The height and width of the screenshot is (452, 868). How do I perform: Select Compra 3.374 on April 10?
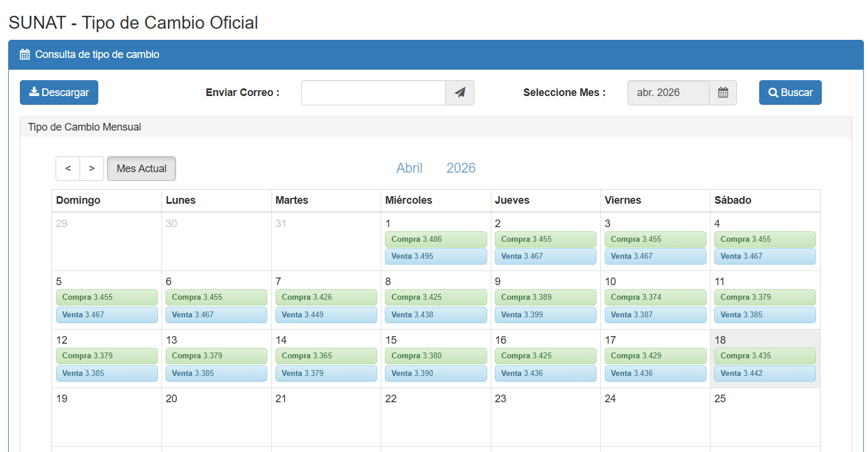click(x=655, y=297)
